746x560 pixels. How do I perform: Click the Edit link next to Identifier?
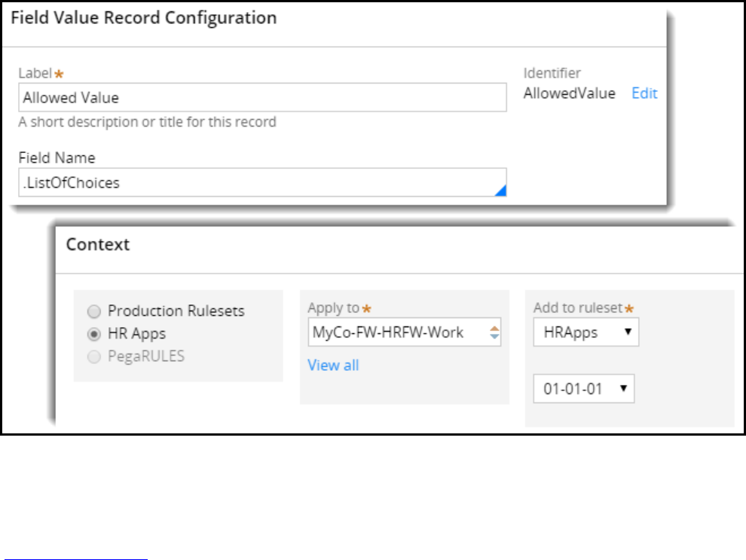pyautogui.click(x=644, y=93)
